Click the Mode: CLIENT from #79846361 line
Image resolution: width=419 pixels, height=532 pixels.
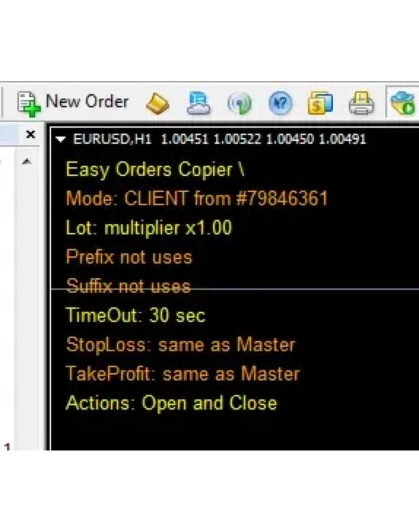click(197, 199)
